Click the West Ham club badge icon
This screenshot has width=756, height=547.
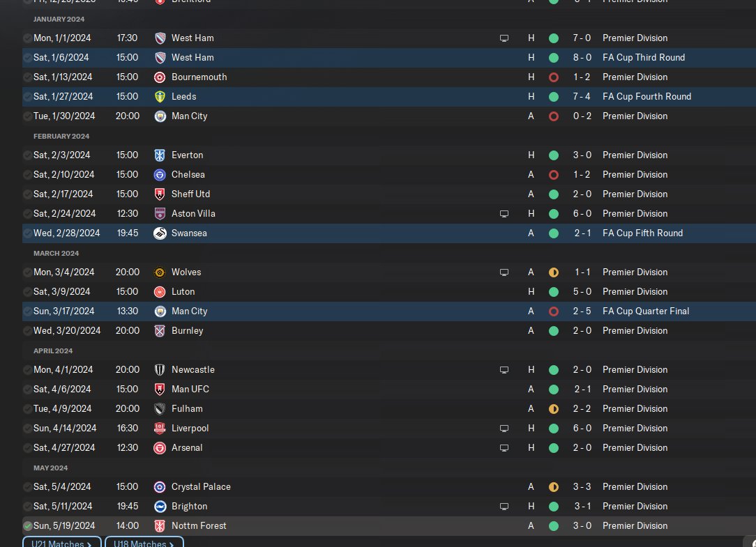(x=160, y=38)
